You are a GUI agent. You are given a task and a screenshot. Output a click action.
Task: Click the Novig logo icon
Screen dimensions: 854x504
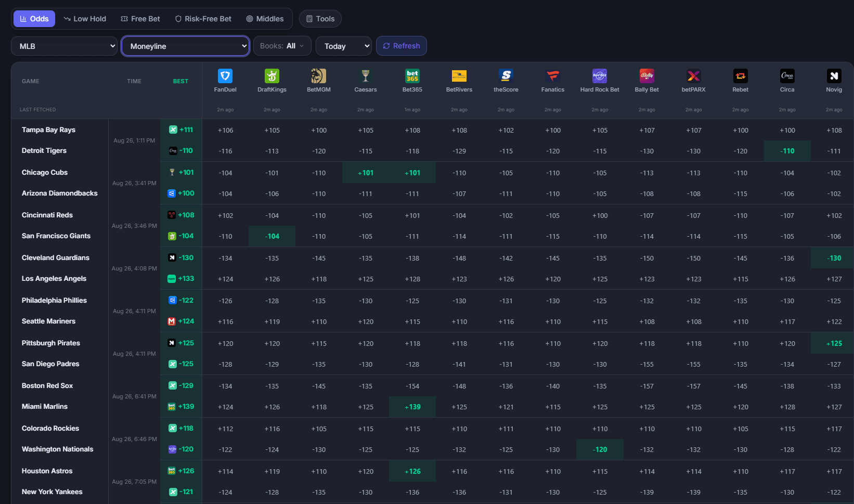point(834,76)
